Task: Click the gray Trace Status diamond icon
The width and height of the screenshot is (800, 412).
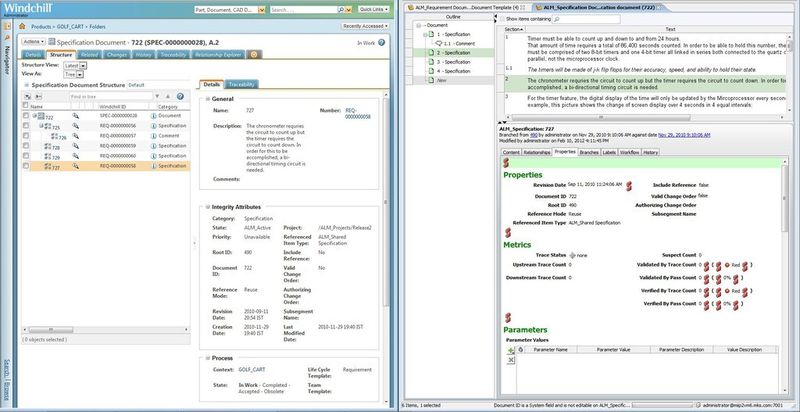Action: point(572,255)
